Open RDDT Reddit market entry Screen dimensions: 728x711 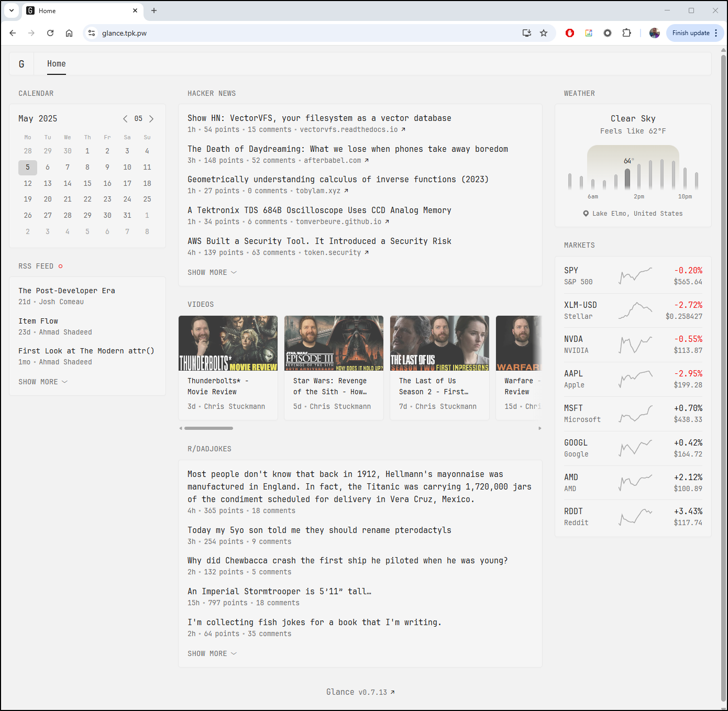tap(633, 517)
